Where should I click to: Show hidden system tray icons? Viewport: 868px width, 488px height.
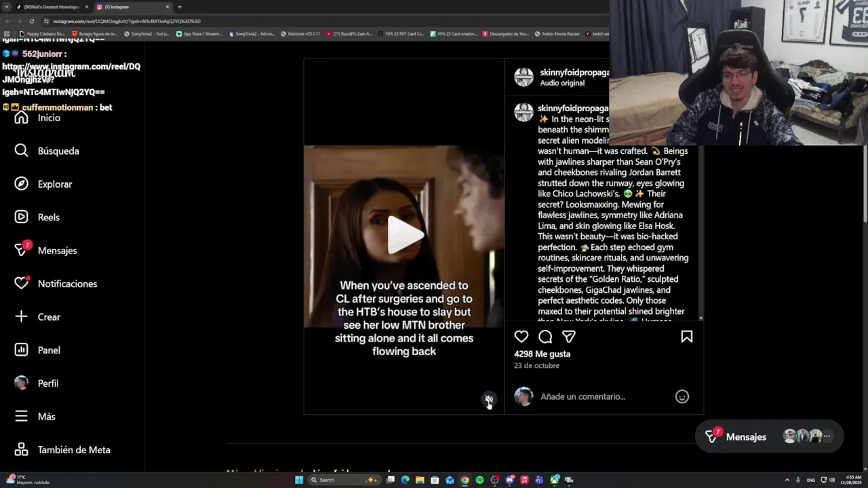point(787,480)
